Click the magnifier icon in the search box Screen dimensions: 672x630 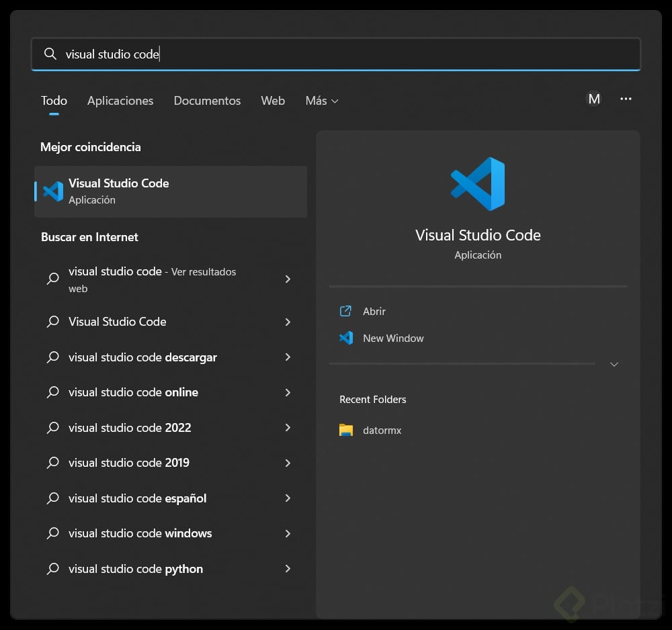(50, 54)
